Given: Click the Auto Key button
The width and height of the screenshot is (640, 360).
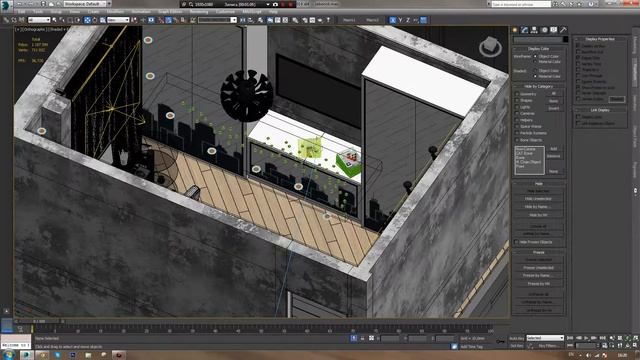Looking at the screenshot, I should coord(516,338).
